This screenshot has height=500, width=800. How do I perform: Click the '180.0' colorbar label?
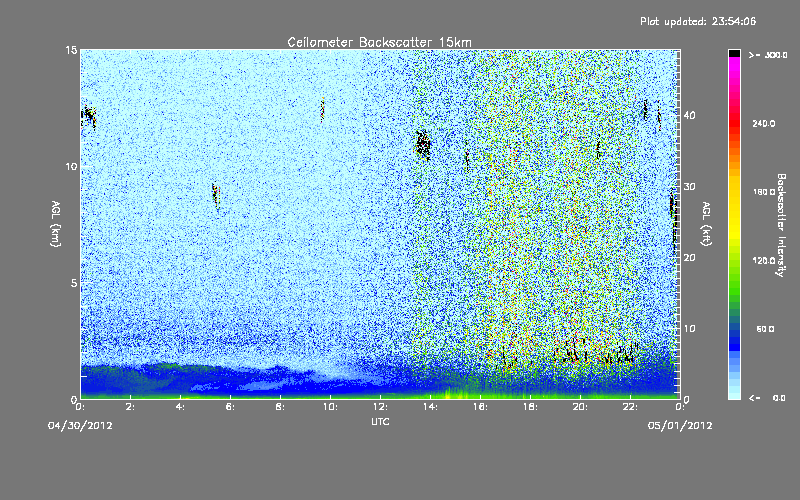(764, 192)
